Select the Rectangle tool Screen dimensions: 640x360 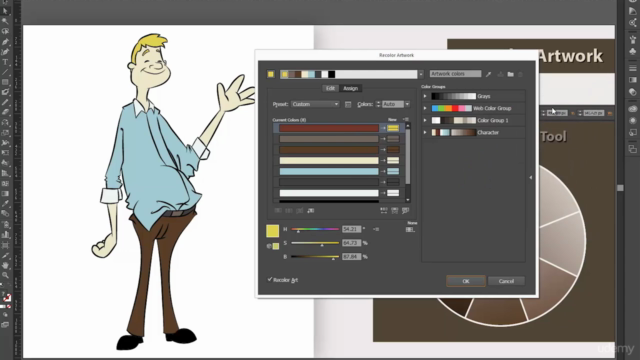[x=5, y=82]
